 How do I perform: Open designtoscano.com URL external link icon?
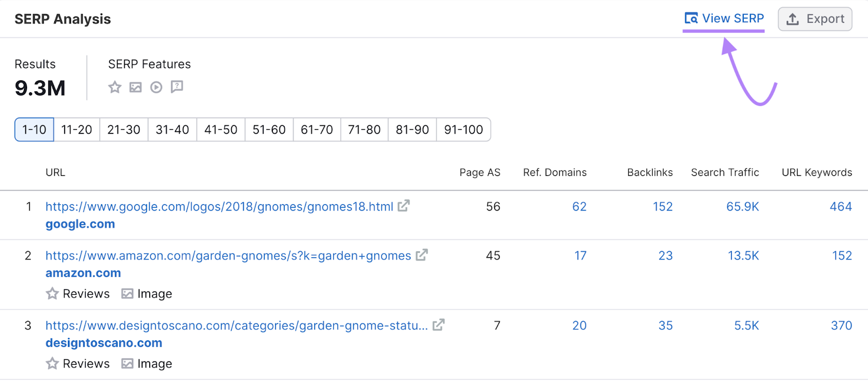tap(438, 325)
